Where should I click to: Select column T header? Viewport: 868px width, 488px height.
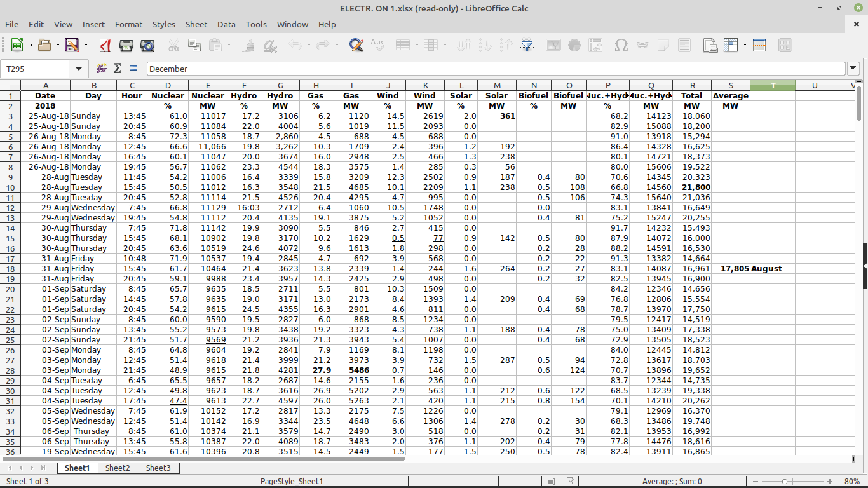pyautogui.click(x=773, y=85)
